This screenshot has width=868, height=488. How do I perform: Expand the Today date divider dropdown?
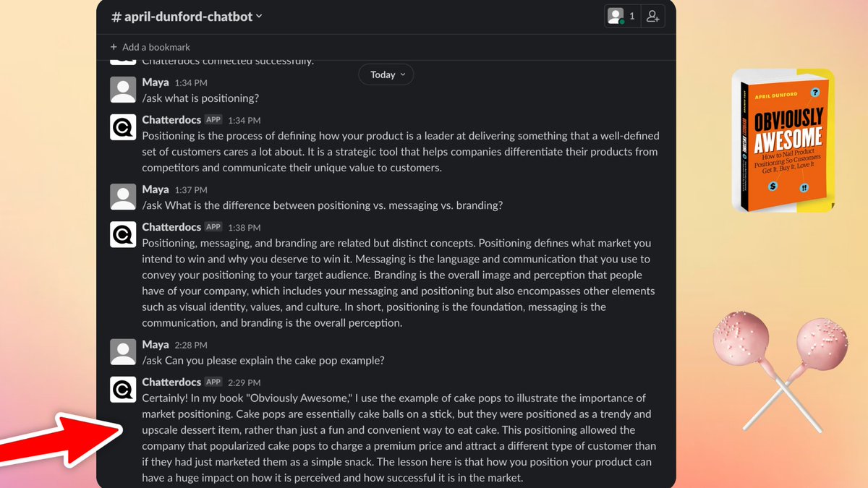pos(386,74)
